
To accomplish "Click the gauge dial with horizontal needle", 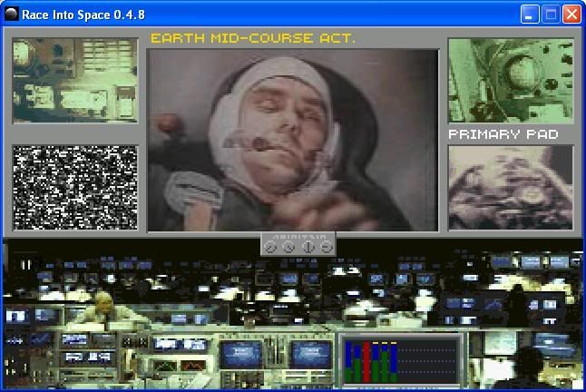I will tap(327, 247).
